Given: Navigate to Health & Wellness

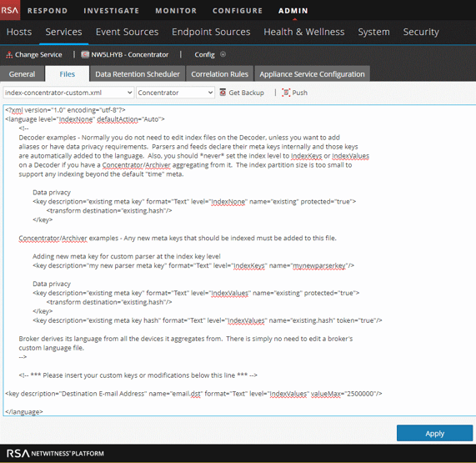Looking at the screenshot, I should [x=304, y=32].
